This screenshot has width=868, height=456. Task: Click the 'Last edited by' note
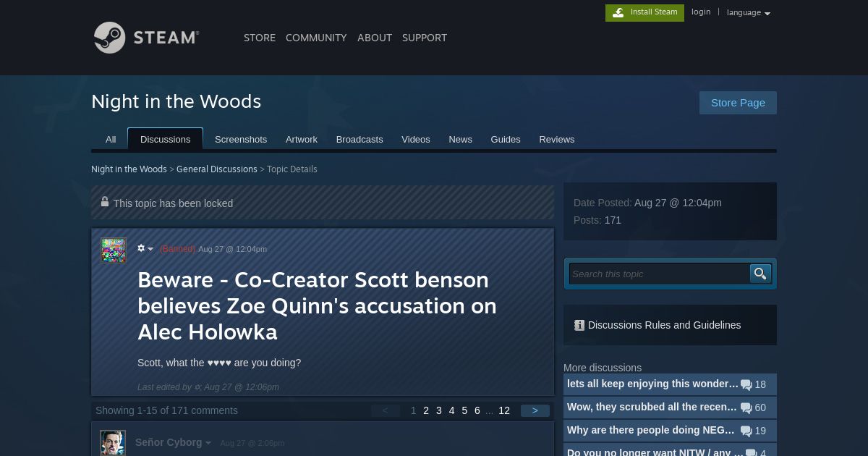pos(208,387)
